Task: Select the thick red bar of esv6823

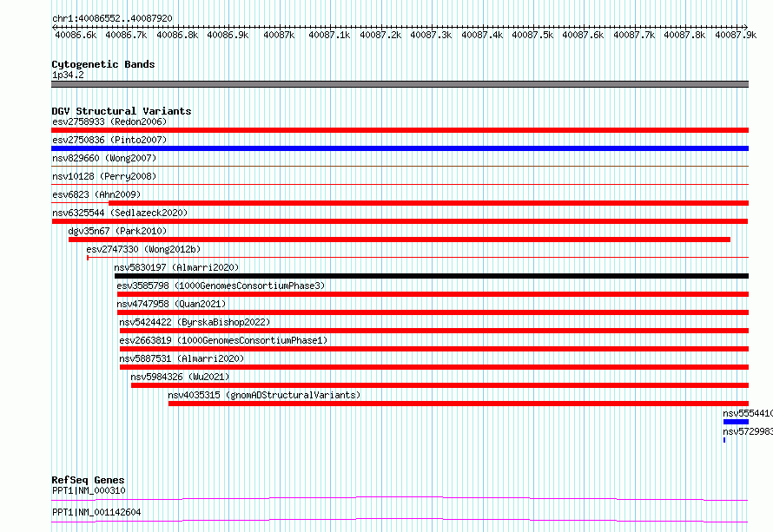Action: coord(428,203)
